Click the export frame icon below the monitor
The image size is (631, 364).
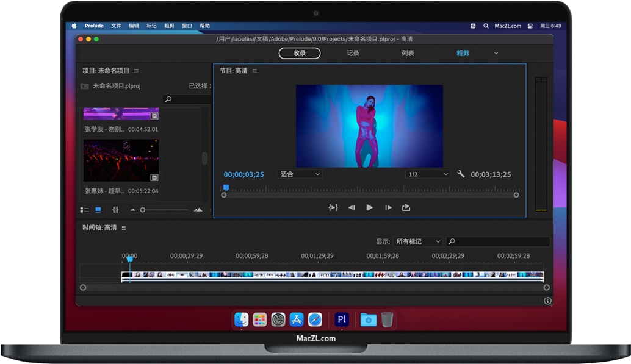coord(406,207)
